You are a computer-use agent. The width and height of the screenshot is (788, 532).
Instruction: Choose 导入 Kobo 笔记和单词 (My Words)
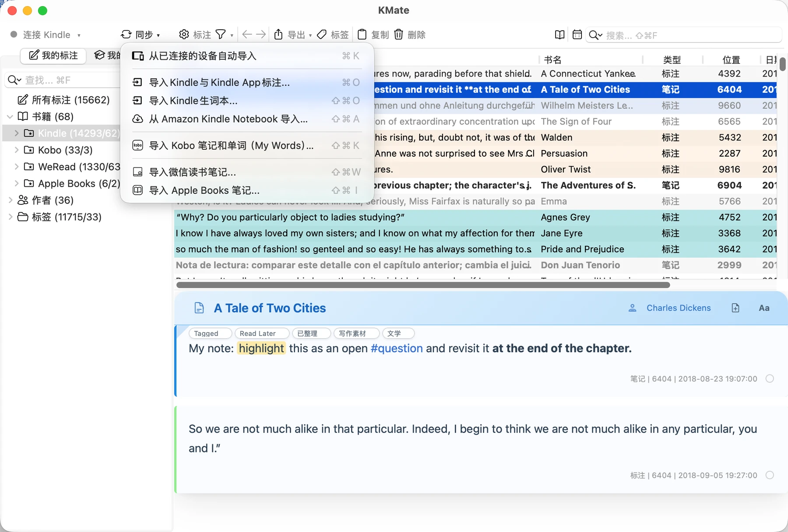247,146
